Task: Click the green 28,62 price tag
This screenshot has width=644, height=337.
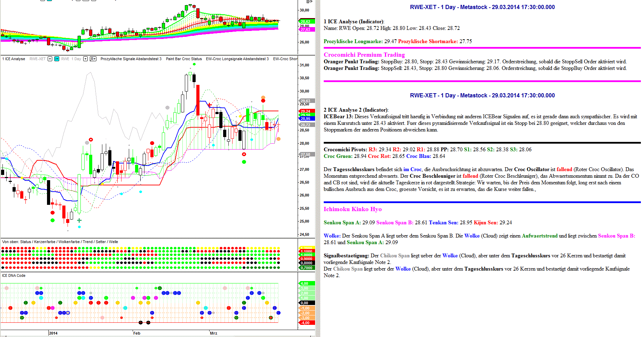Action: pyautogui.click(x=306, y=22)
